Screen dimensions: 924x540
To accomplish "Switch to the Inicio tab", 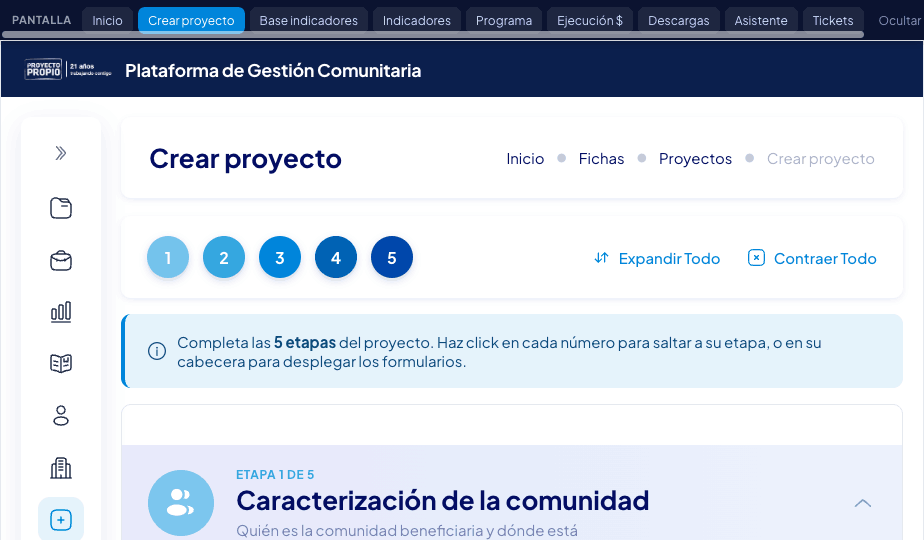I will click(107, 21).
